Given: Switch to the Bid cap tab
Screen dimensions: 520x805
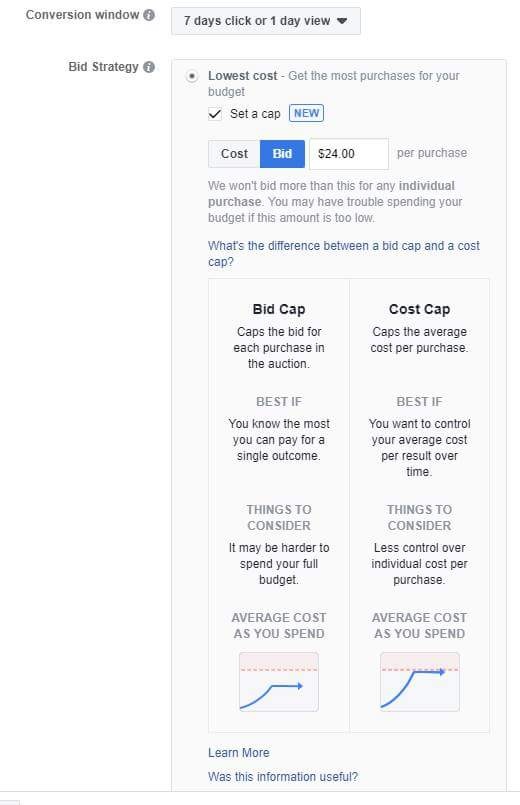Looking at the screenshot, I should [x=282, y=154].
